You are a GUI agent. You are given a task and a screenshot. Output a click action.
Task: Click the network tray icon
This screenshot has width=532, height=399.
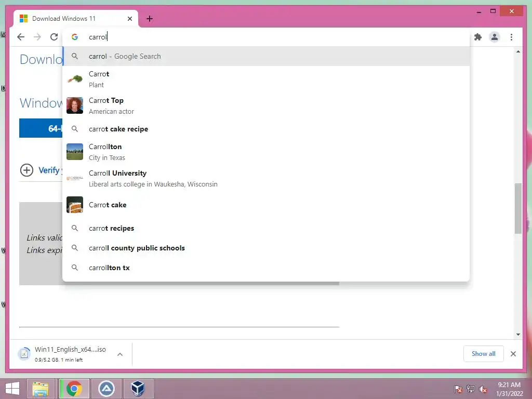(471, 389)
